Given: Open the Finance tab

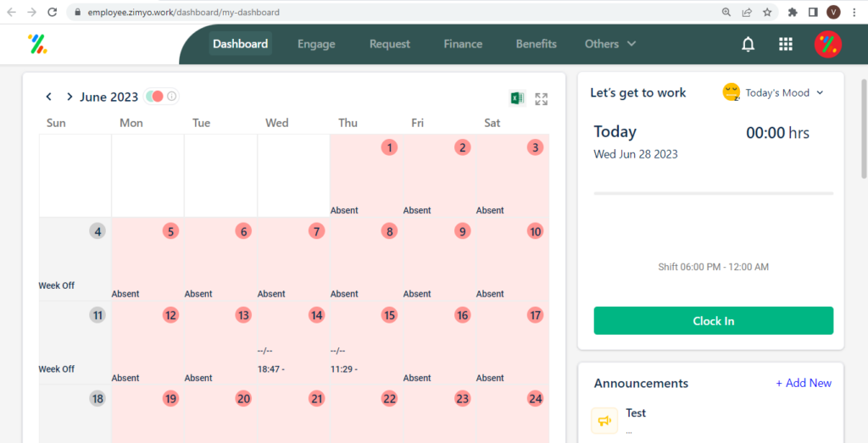Looking at the screenshot, I should [x=463, y=44].
